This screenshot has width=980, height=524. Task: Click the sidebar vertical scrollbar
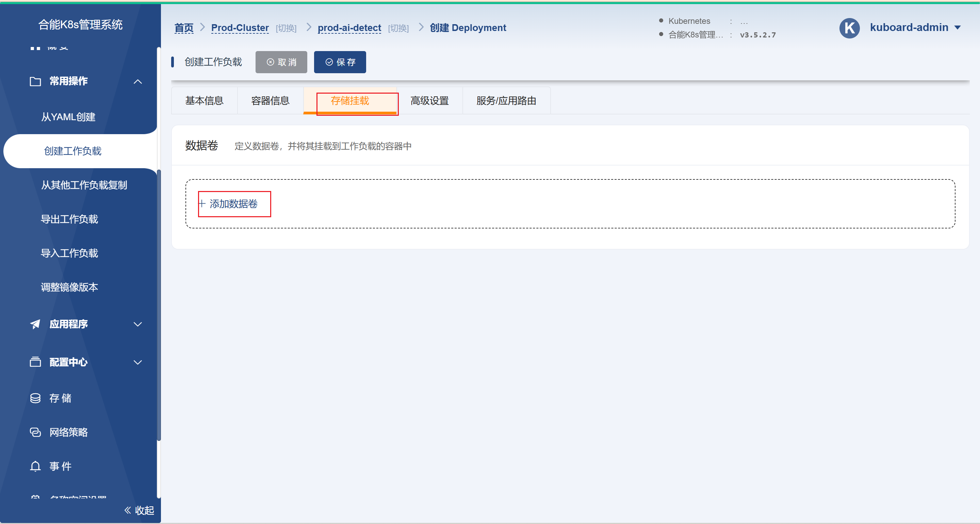point(159,304)
